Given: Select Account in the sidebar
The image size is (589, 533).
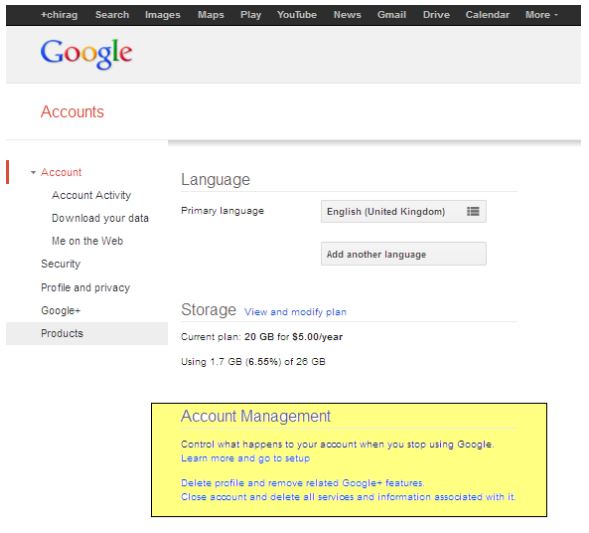Looking at the screenshot, I should (61, 172).
